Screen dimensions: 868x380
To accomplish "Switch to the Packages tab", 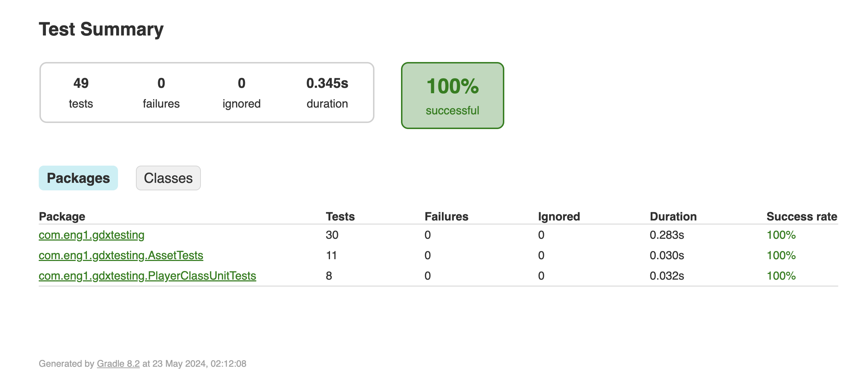I will 78,178.
